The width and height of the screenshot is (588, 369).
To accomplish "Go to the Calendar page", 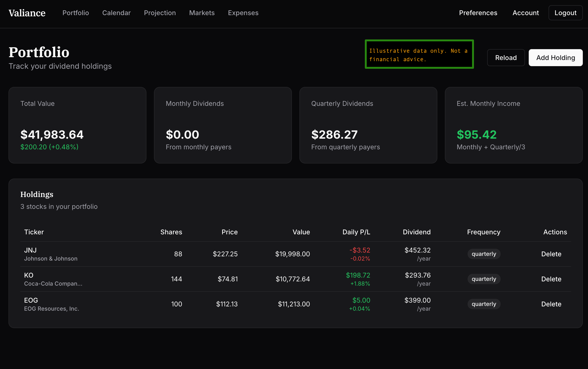I will click(x=116, y=13).
